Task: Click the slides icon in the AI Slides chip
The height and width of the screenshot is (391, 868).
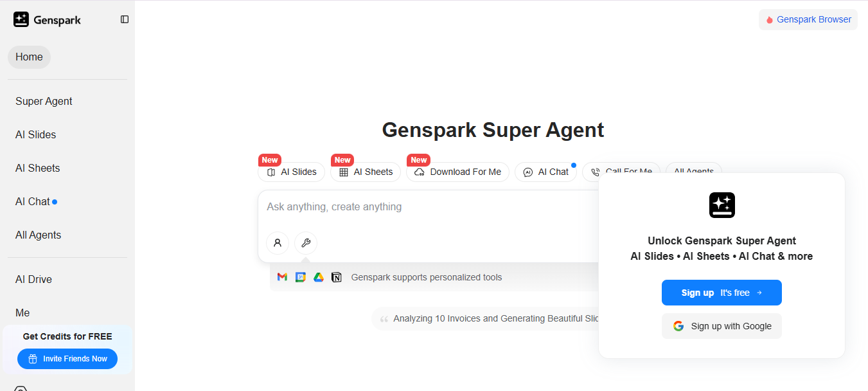Action: (x=271, y=172)
